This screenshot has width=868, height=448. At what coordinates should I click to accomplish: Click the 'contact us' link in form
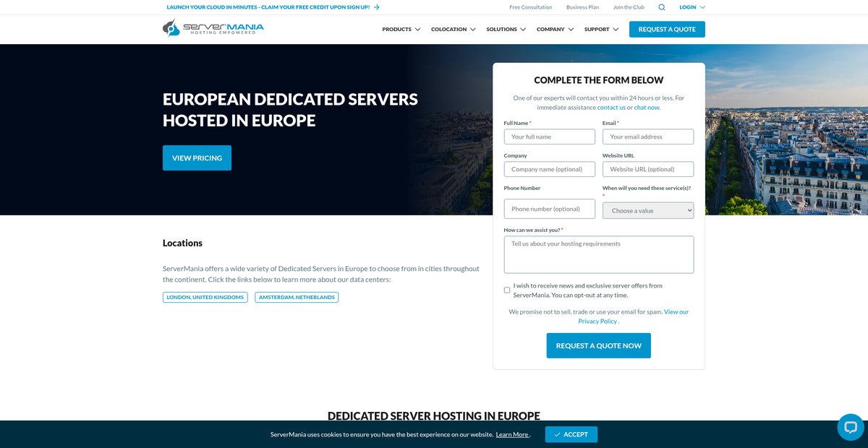click(x=611, y=108)
